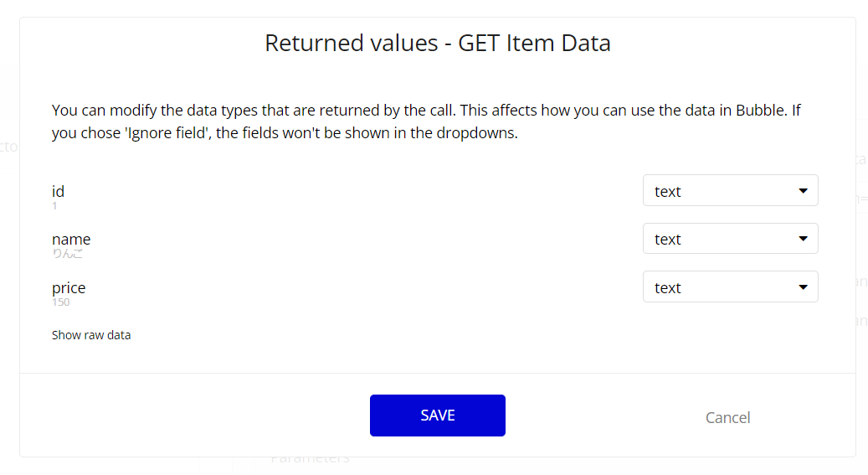Viewport: 868px width, 475px height.
Task: Click the name field label
Action: [x=71, y=239]
